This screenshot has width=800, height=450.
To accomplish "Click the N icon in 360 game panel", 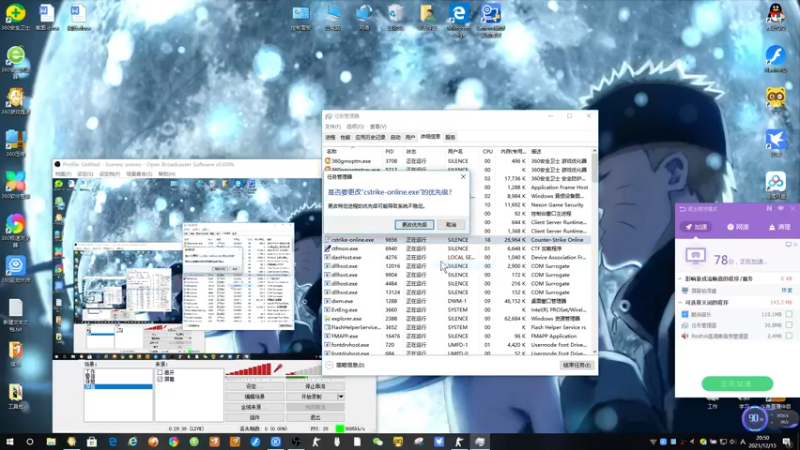I will pos(769,209).
